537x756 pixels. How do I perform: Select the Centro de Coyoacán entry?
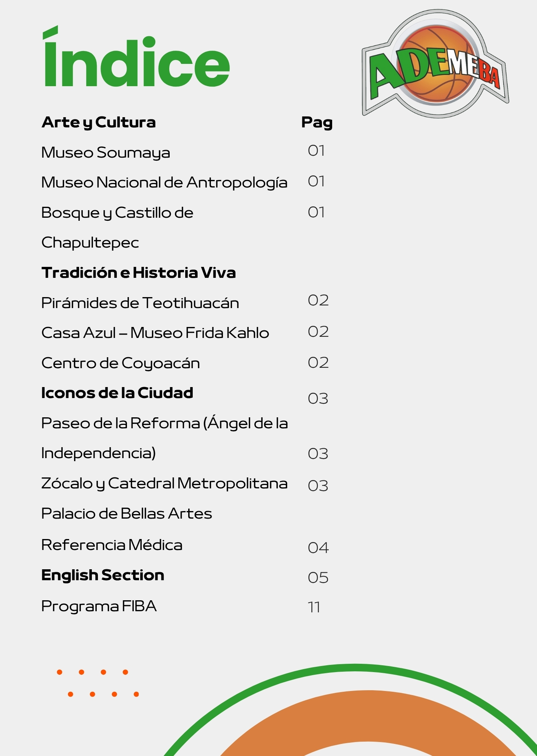[x=121, y=363]
